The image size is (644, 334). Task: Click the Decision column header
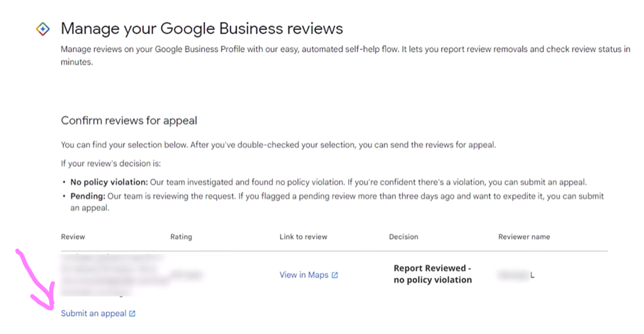tap(404, 237)
